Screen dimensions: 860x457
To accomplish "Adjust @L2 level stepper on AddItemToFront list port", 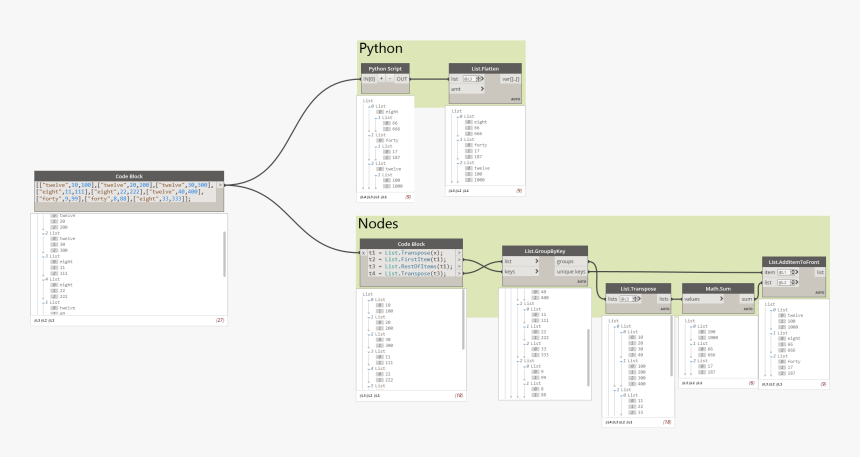I will pyautogui.click(x=793, y=283).
